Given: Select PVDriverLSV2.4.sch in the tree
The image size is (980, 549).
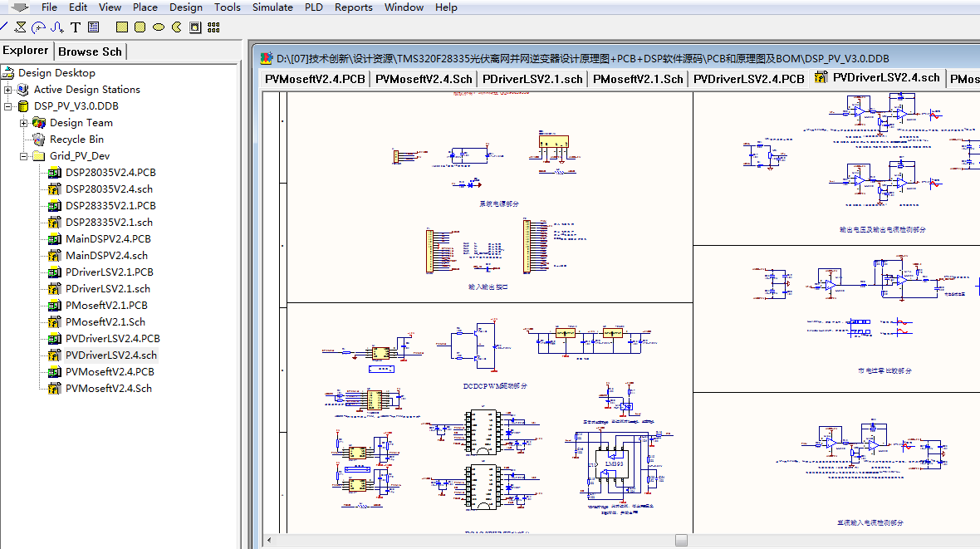Looking at the screenshot, I should coord(111,355).
